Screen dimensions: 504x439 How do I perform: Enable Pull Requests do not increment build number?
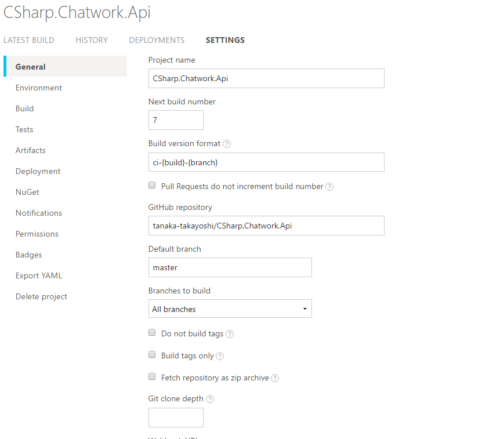click(x=152, y=185)
